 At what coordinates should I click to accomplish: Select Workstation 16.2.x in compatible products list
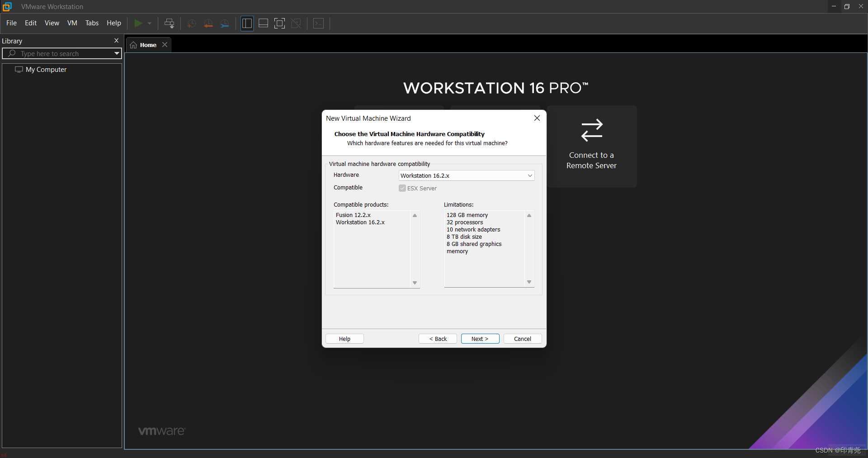click(x=360, y=222)
